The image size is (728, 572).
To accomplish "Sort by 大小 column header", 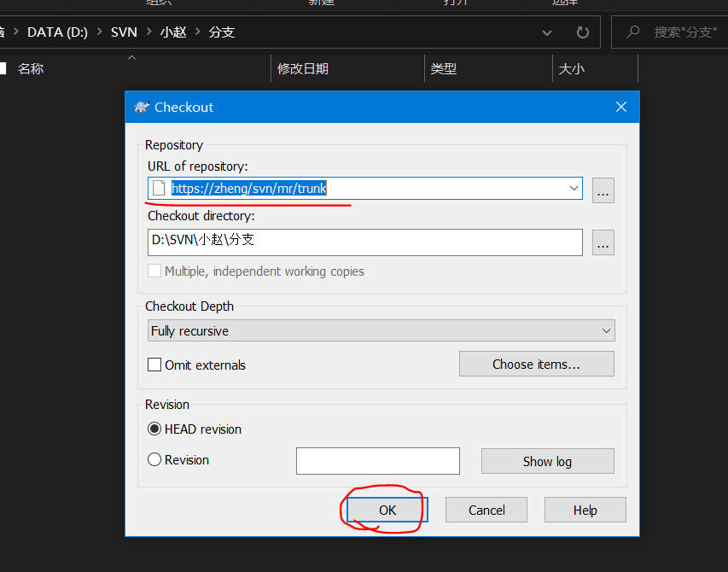I will 572,68.
